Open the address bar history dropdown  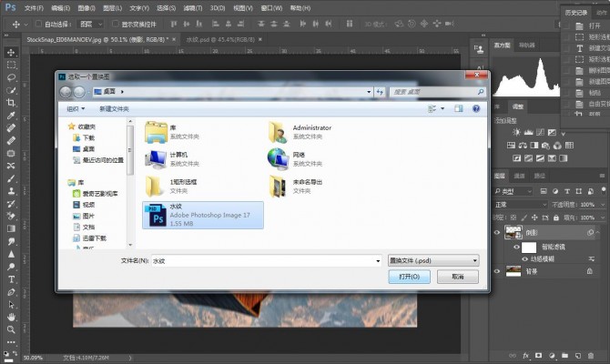tap(369, 92)
